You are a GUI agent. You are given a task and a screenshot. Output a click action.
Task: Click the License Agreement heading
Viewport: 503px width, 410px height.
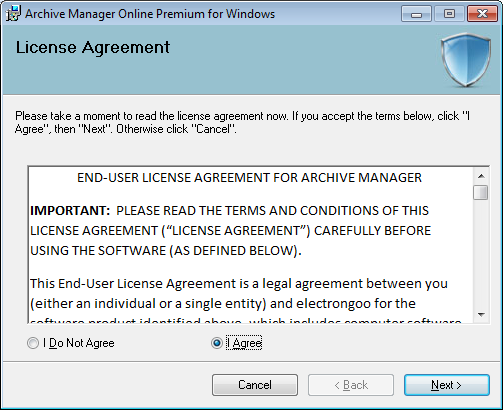[93, 47]
